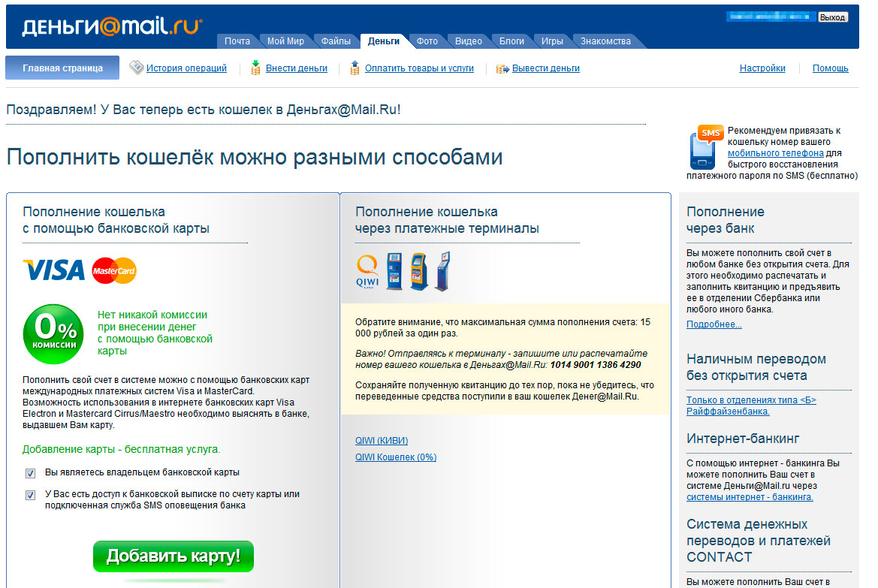The width and height of the screenshot is (878, 588).
Task: Follow the мобильного телефона link
Action: (x=776, y=153)
